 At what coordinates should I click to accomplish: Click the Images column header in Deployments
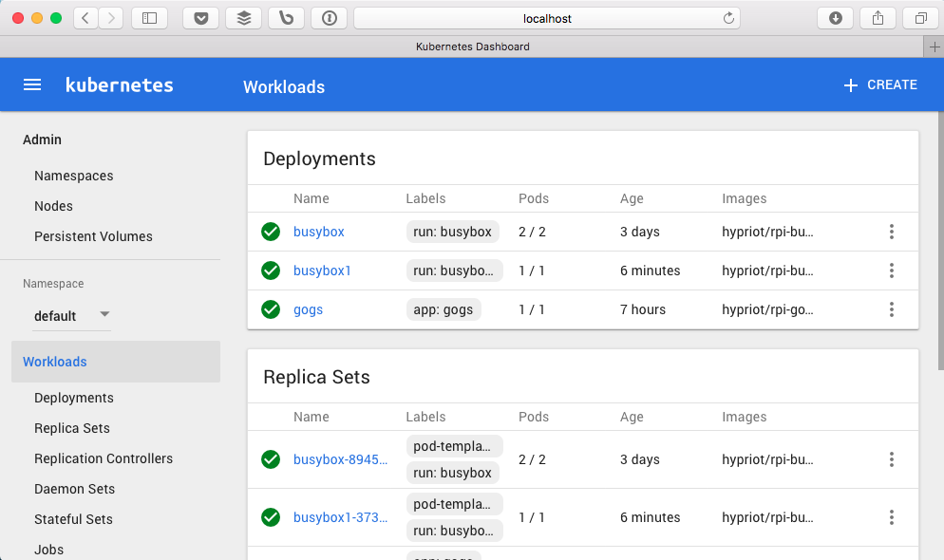click(745, 198)
